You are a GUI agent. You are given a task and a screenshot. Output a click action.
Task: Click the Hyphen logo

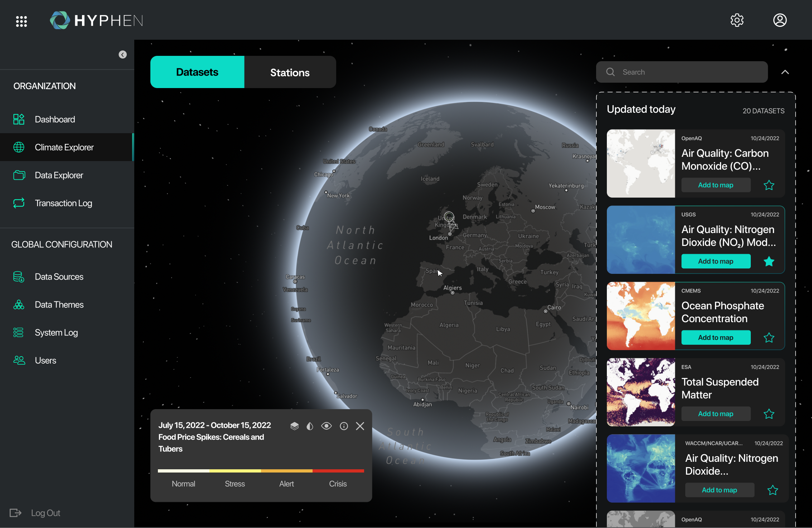(97, 20)
